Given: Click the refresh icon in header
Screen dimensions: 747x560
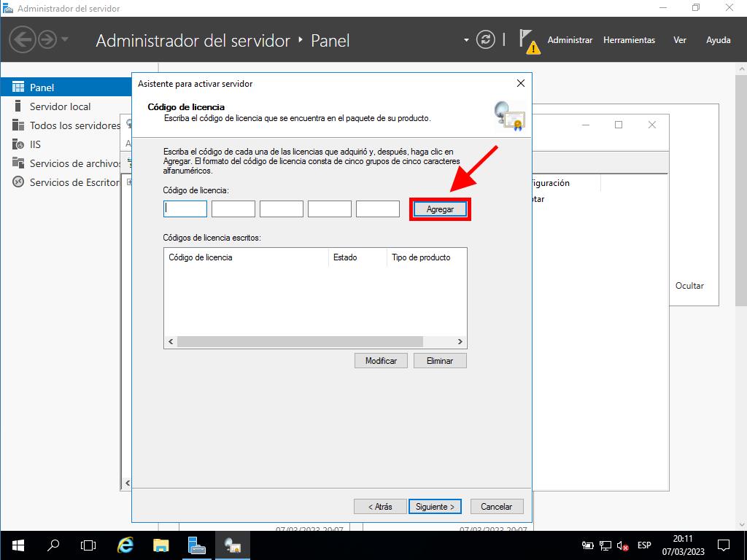Looking at the screenshot, I should (485, 40).
